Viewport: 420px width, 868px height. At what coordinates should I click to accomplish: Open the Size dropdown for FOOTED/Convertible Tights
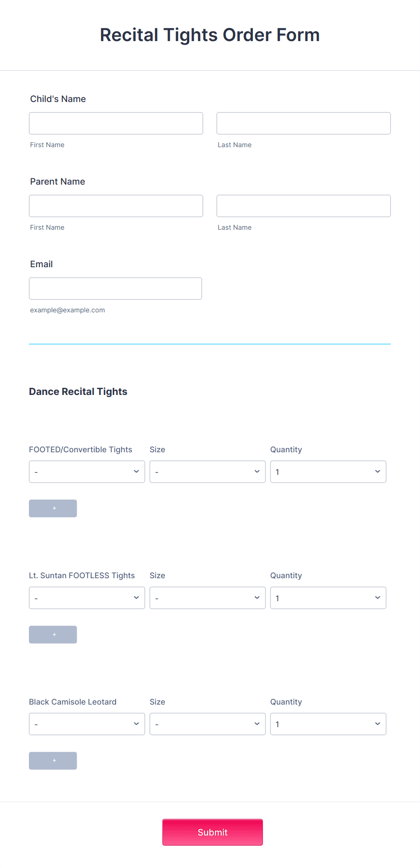207,471
